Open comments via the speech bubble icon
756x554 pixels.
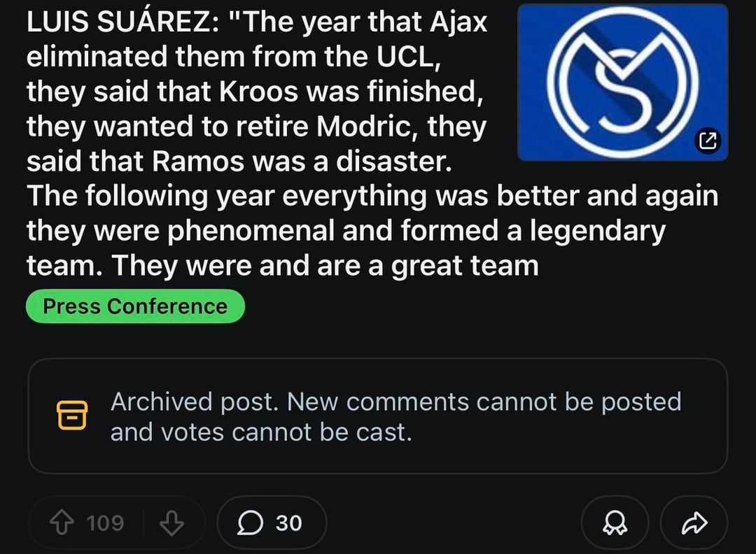[248, 523]
